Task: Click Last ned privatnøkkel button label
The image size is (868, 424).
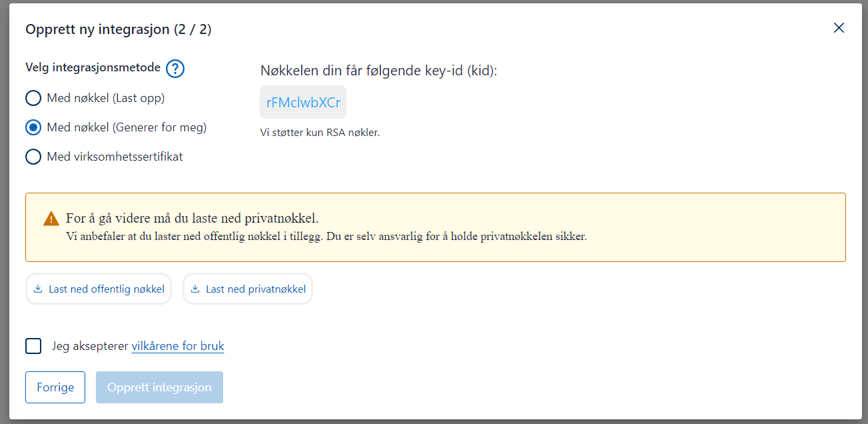Action: (256, 289)
